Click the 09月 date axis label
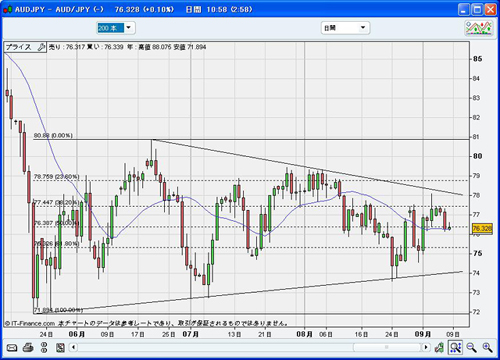This screenshot has height=360, width=500. (423, 334)
